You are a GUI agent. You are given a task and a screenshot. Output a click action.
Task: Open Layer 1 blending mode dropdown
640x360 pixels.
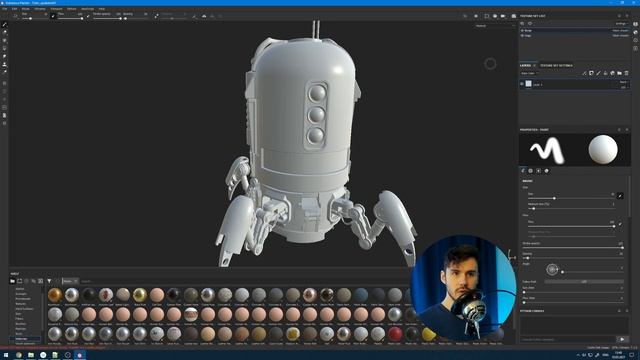(623, 82)
